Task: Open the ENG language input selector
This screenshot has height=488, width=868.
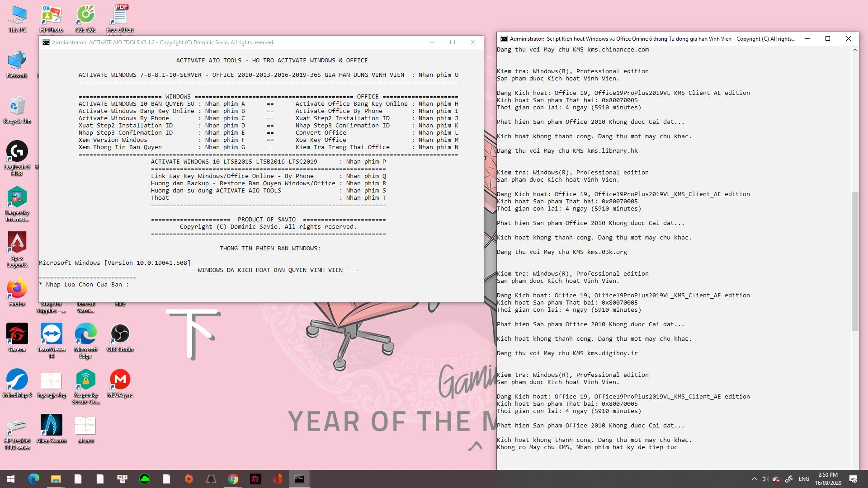Action: pos(804,479)
